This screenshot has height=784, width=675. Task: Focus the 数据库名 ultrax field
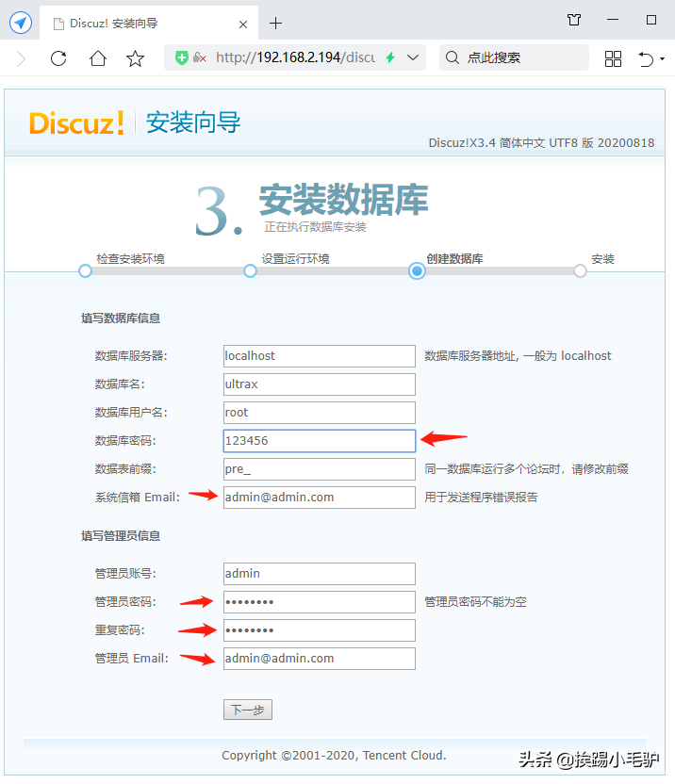[x=320, y=384]
